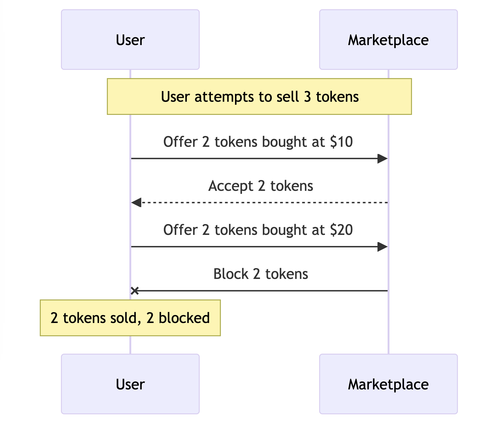Click the "Offer 2 tokens bought at $10" label

point(258,142)
